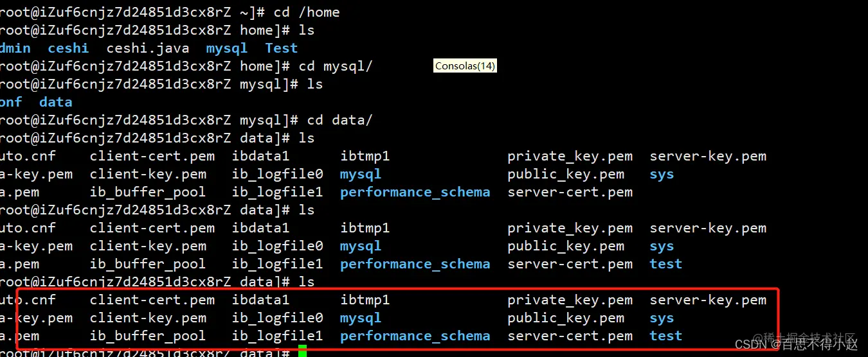Screen dimensions: 868x357
Task: Click the sys directory in first listing
Action: [662, 175]
